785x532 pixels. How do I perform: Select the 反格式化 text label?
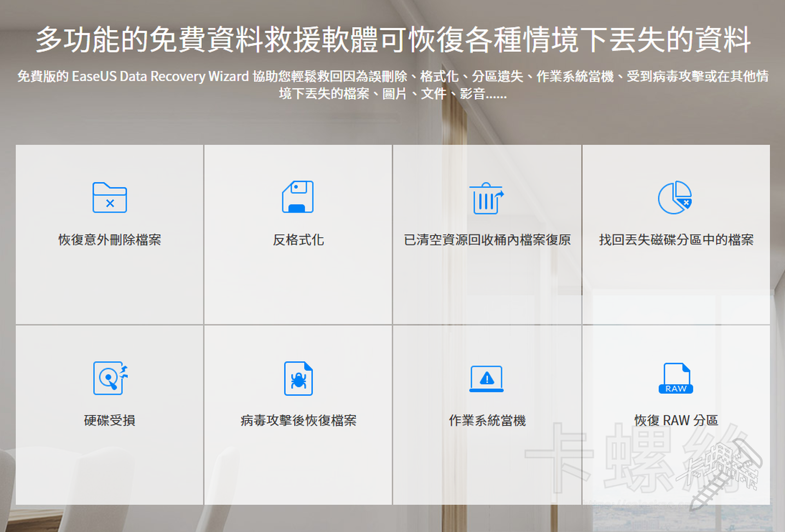pyautogui.click(x=298, y=240)
